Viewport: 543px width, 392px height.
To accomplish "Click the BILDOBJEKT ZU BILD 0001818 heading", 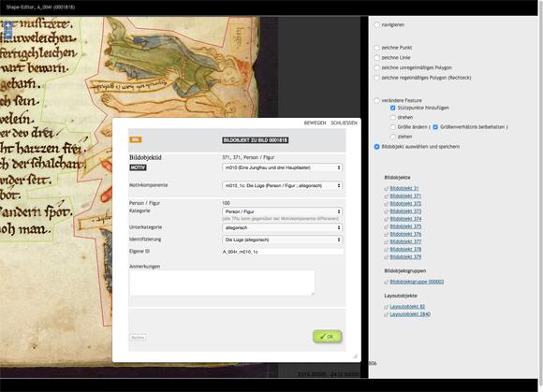I will 256,140.
